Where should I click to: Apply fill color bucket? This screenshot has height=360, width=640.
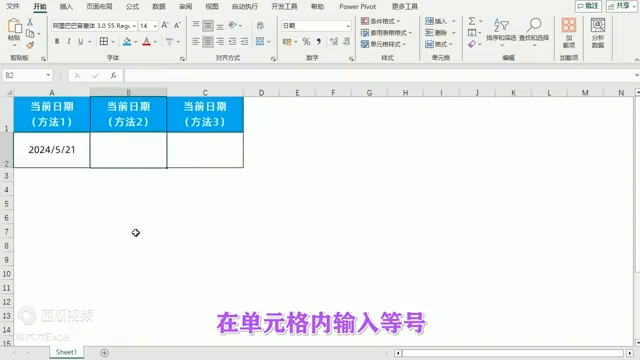(127, 41)
